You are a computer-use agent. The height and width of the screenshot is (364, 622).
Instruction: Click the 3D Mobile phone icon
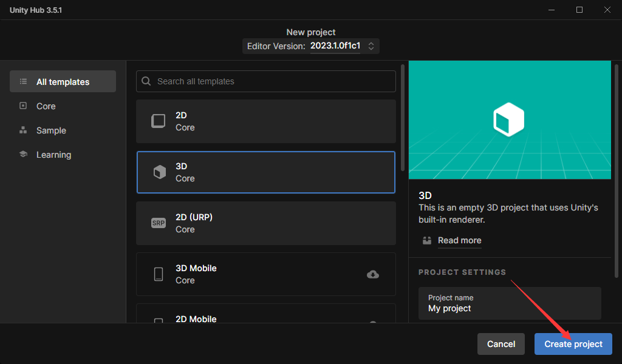click(158, 274)
